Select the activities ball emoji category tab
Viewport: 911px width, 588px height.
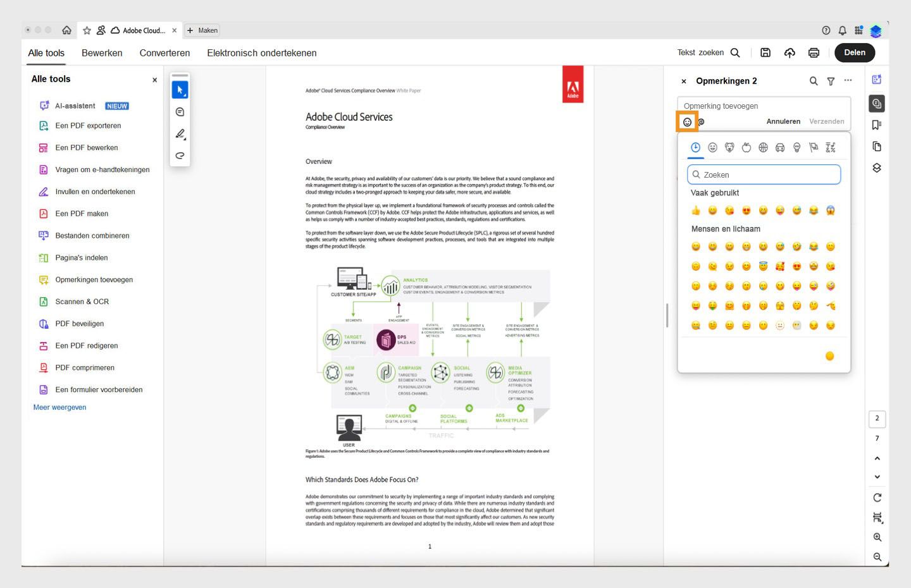763,148
